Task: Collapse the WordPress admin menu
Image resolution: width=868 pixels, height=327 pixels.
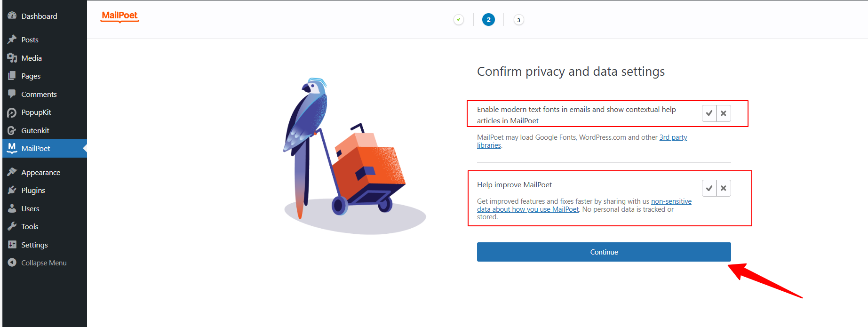Action: [43, 263]
